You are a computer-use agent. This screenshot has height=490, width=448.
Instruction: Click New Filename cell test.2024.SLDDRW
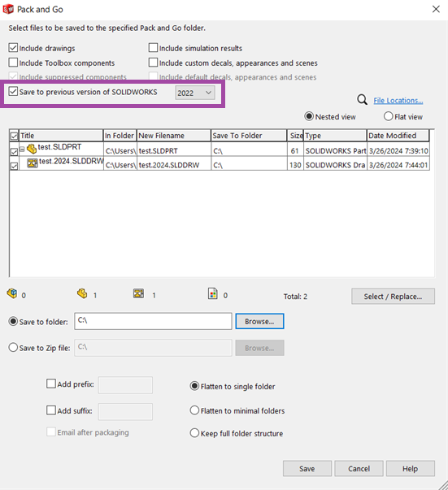click(174, 165)
